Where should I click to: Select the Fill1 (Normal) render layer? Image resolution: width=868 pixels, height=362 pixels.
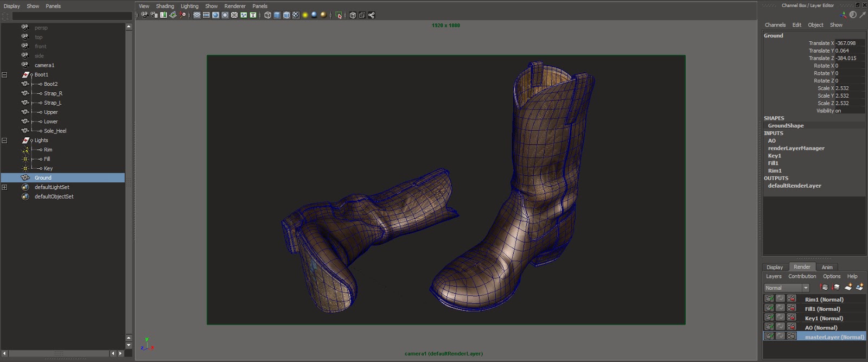click(822, 309)
